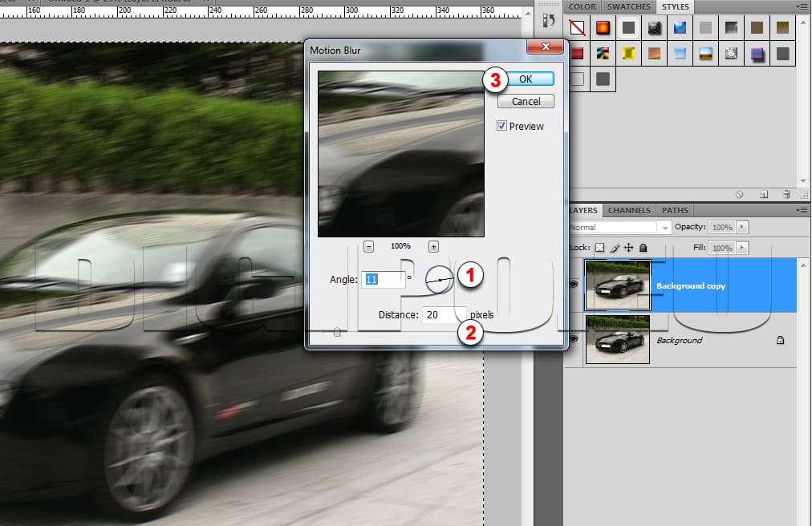Switch to the Color tab
Screen dimensions: 812x526
click(x=583, y=6)
